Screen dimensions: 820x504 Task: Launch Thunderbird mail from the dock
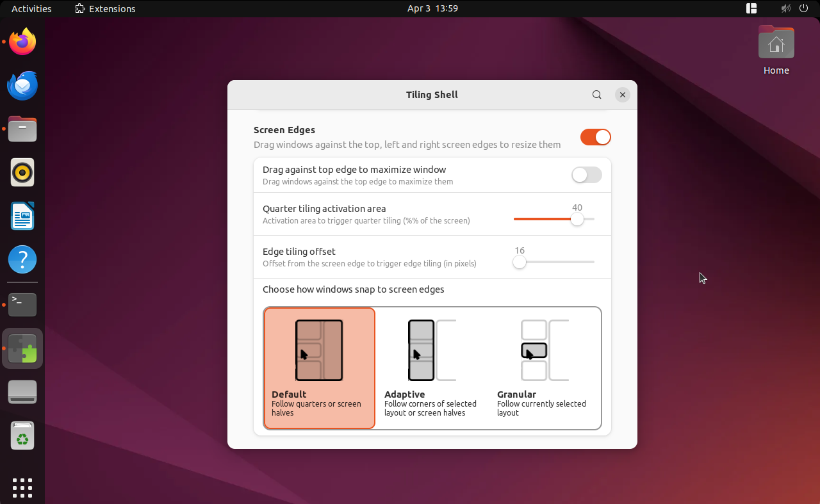[22, 85]
